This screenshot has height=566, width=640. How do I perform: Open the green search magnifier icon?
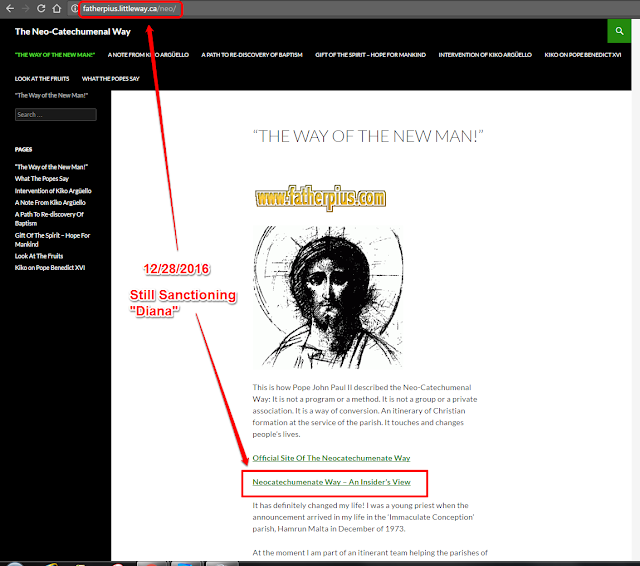point(619,31)
